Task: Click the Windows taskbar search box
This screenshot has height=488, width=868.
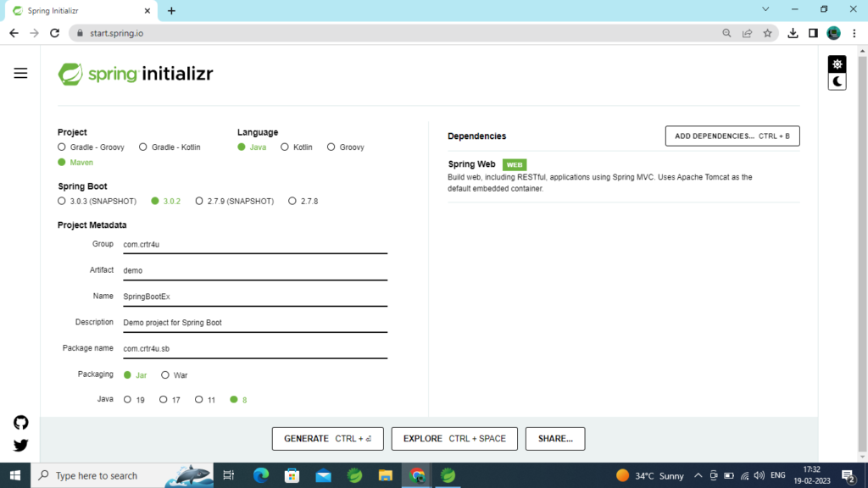Action: [122, 475]
